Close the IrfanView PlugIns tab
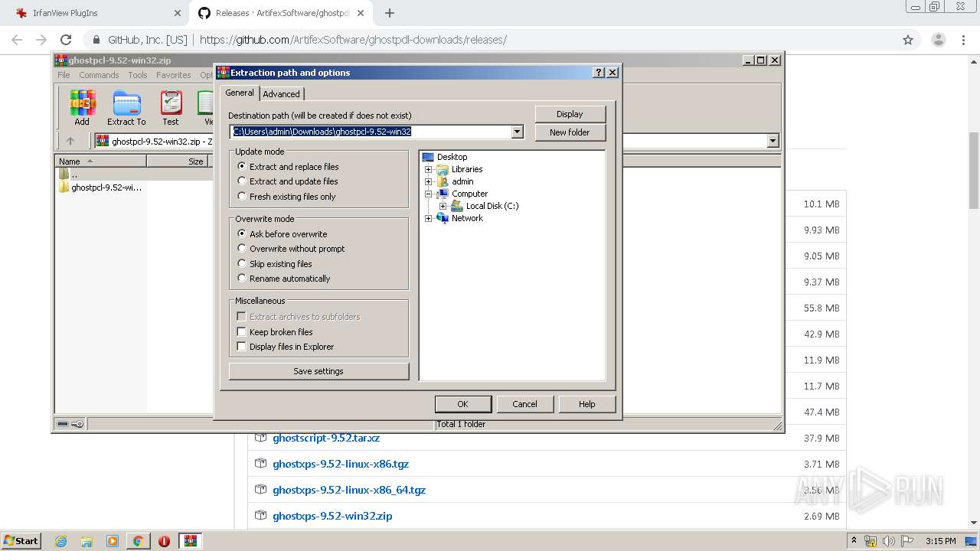The width and height of the screenshot is (980, 551). click(178, 13)
